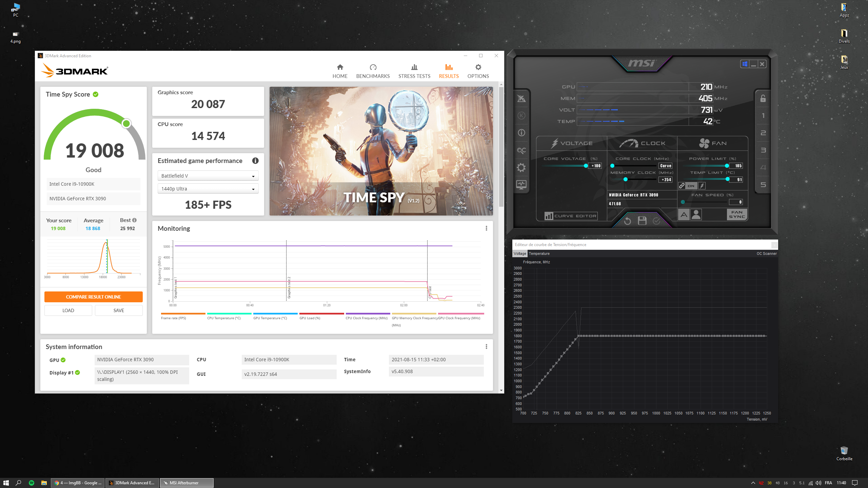Image resolution: width=868 pixels, height=488 pixels.
Task: Open the volume icon in system tray
Action: (x=818, y=483)
